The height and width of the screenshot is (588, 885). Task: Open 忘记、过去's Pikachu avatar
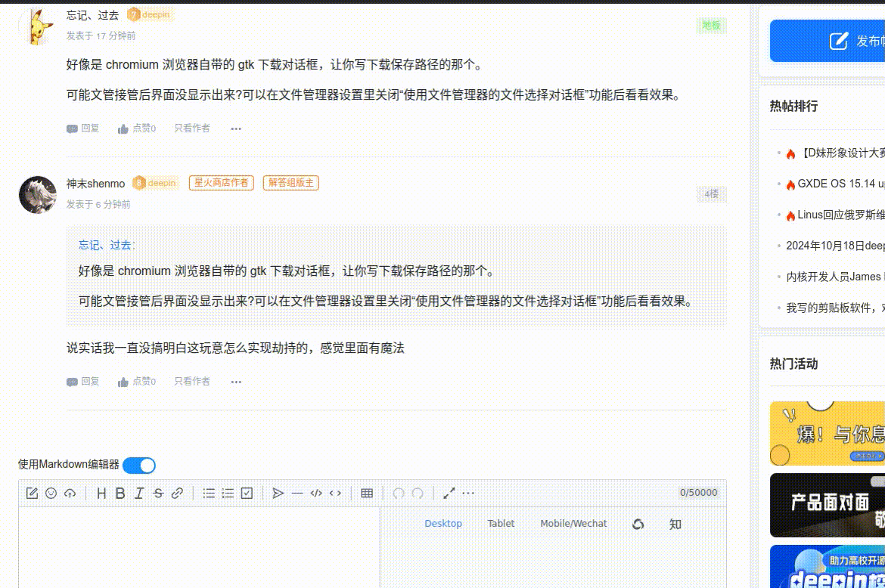pos(37,26)
